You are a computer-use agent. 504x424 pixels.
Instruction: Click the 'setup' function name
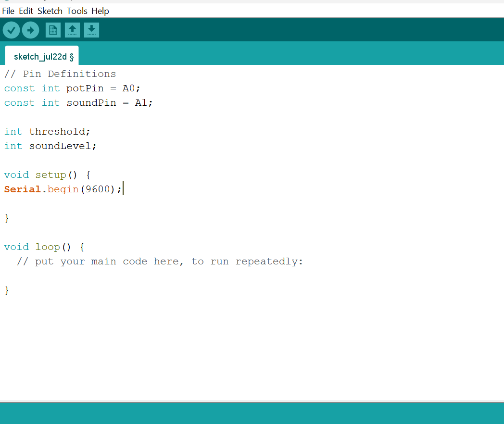51,175
